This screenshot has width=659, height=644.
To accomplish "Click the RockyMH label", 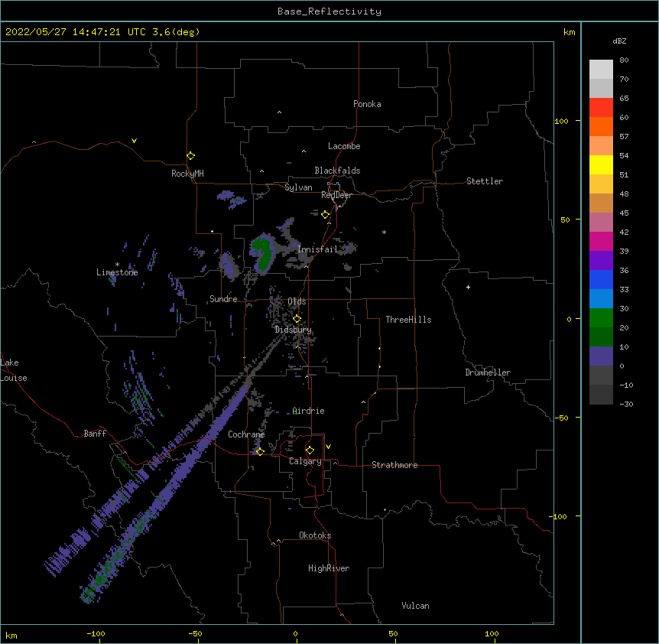I will 187,174.
